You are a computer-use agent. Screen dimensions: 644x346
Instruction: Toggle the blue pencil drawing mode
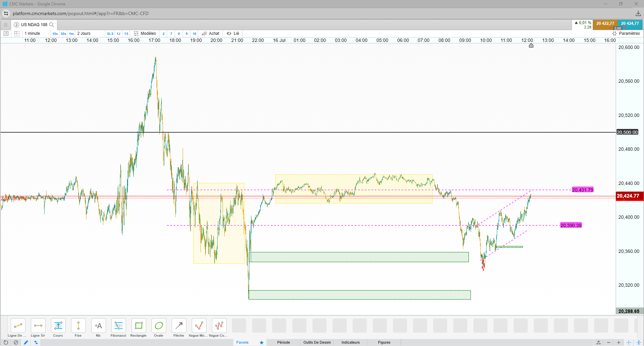pos(26,342)
